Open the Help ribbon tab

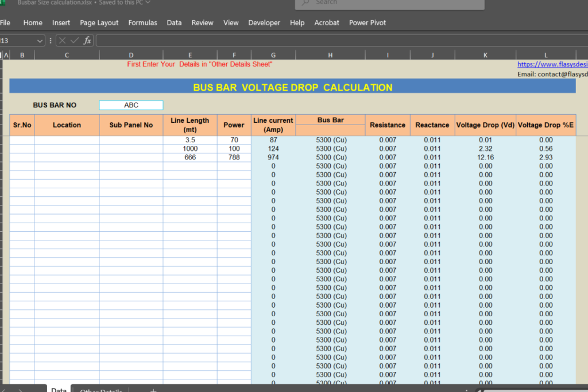pyautogui.click(x=297, y=23)
